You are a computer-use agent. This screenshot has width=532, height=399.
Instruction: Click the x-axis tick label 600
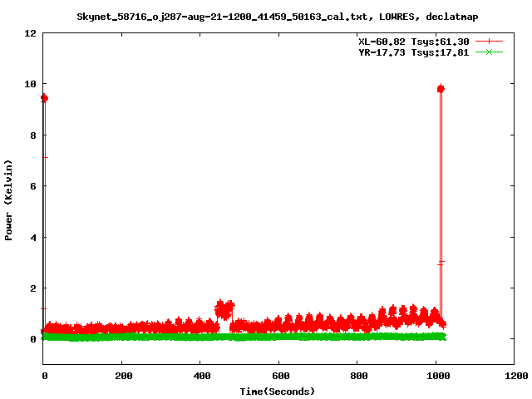coord(281,376)
